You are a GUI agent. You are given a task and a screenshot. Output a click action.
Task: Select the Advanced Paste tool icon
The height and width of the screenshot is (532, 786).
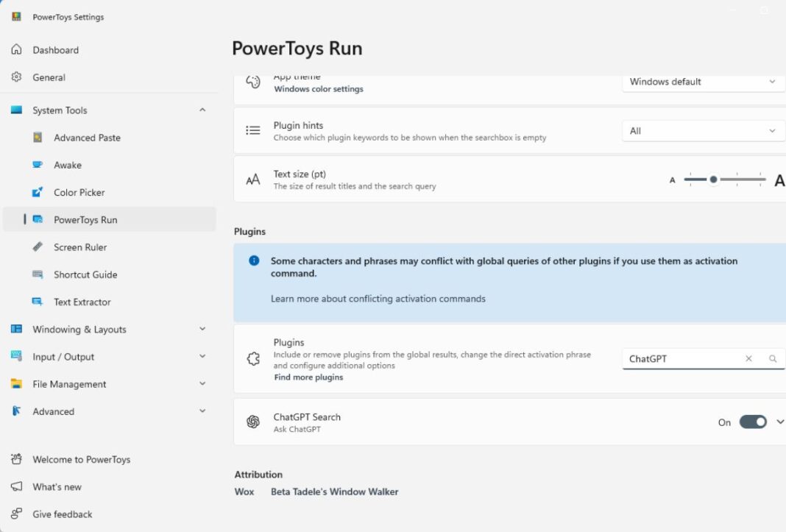37,138
